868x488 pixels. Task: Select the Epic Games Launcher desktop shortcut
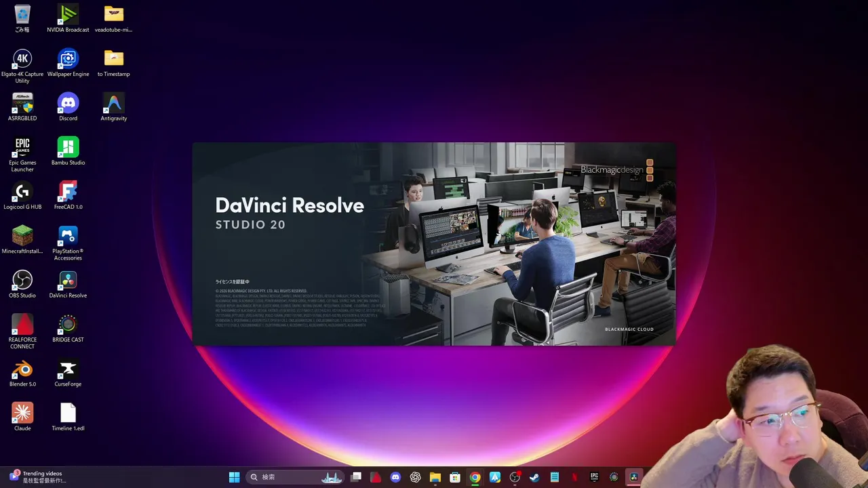[x=22, y=155]
